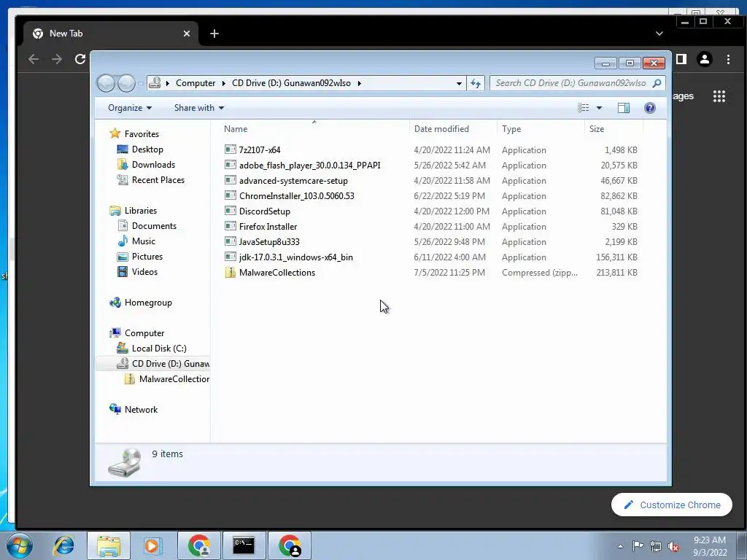Open Desktop in navigation pane

(147, 149)
